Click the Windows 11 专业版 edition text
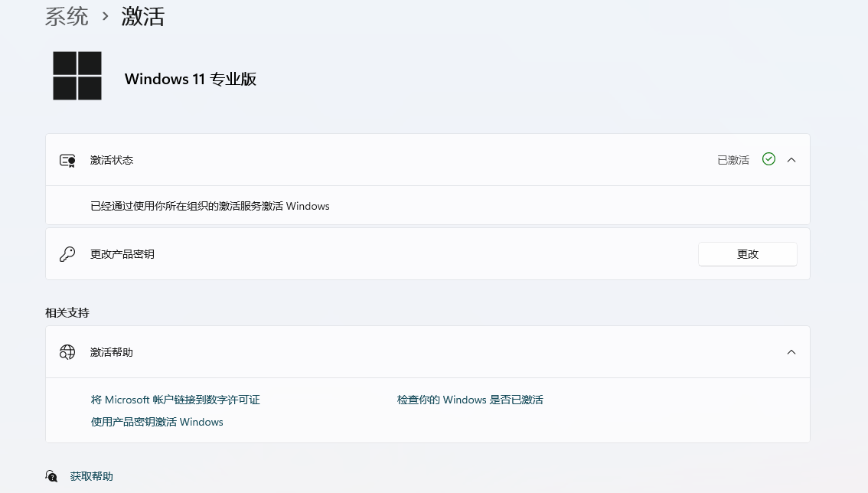Image resolution: width=868 pixels, height=493 pixels. pyautogui.click(x=190, y=79)
